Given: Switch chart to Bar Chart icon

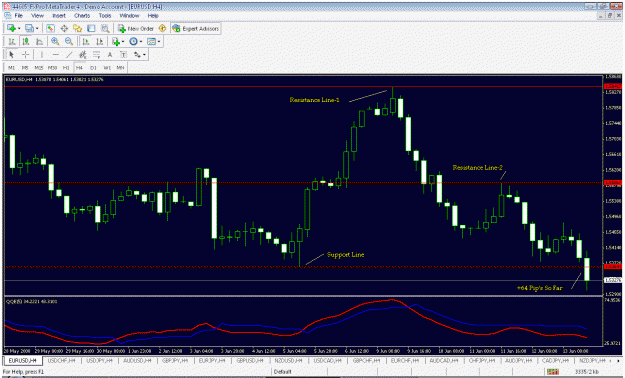Looking at the screenshot, I should 12,41.
